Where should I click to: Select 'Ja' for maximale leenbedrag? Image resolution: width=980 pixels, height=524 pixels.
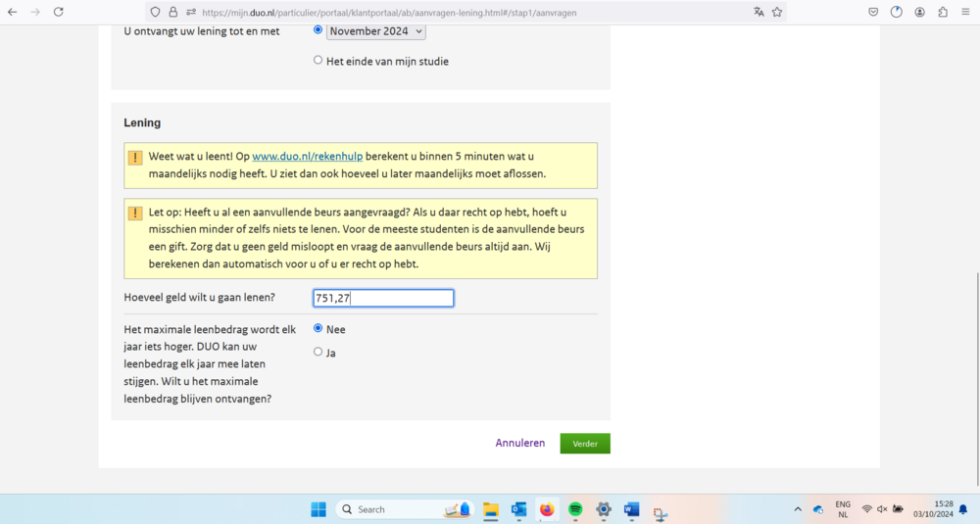318,352
